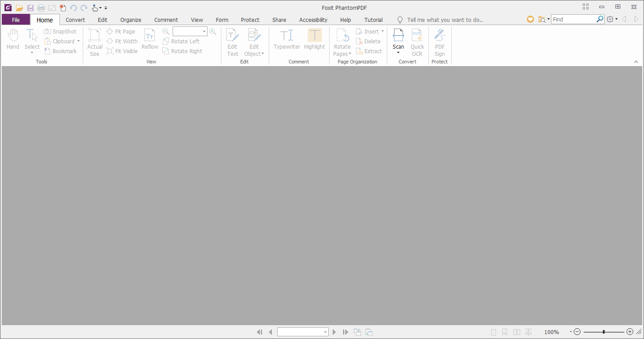Screen dimensions: 644x339
Task: Click the orange heart icon
Action: [x=530, y=19]
